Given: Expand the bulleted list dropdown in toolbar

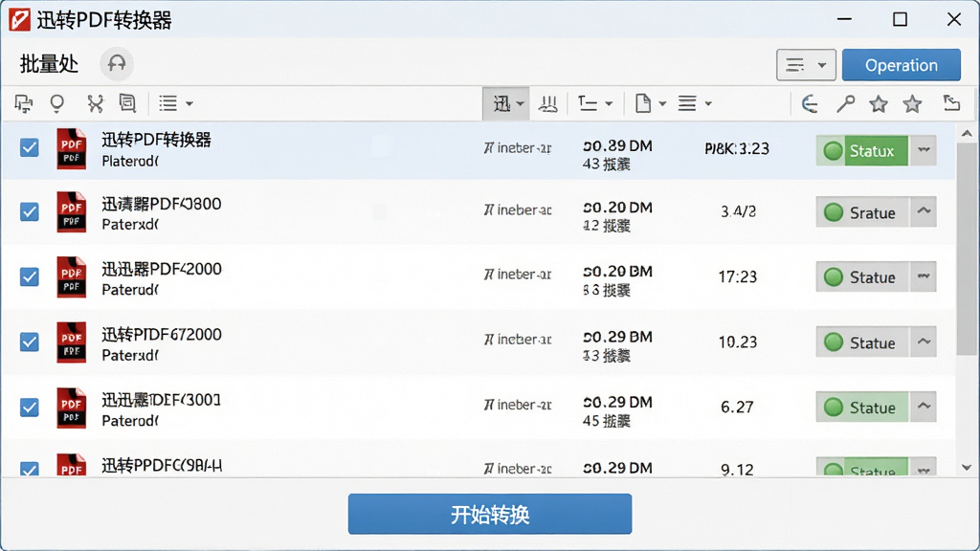Looking at the screenshot, I should click(x=176, y=103).
